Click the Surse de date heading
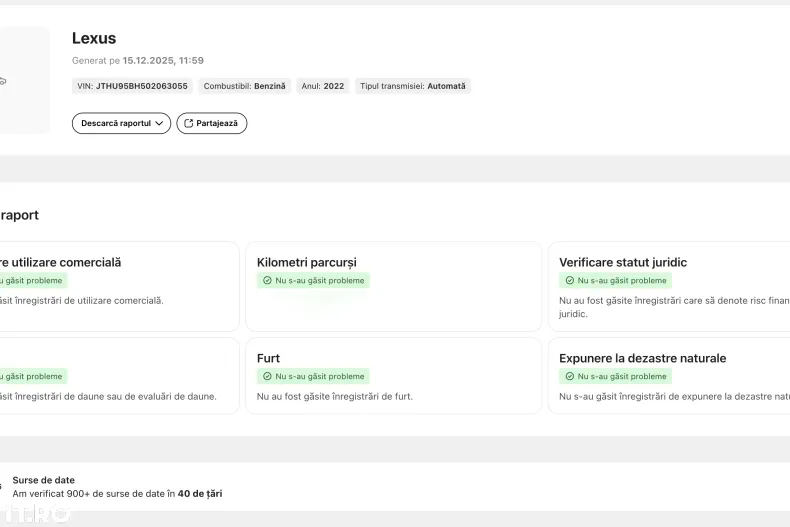The image size is (790, 527). tap(43, 480)
